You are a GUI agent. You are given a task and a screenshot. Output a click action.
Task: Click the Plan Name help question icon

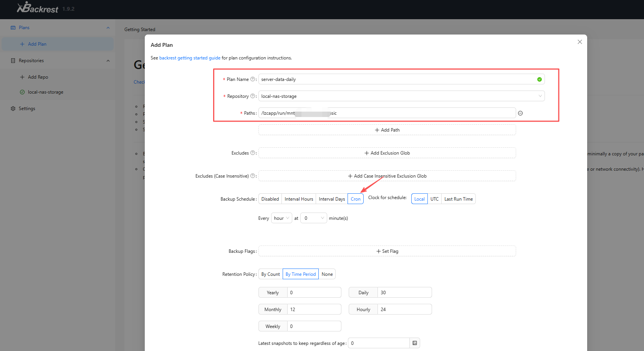(253, 79)
